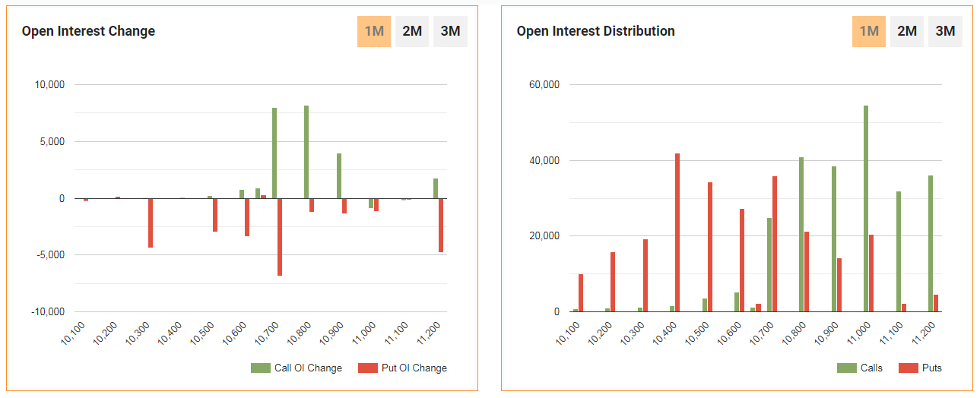The image size is (980, 398).
Task: Switch Open Interest Distribution to 2M
Action: [x=907, y=31]
